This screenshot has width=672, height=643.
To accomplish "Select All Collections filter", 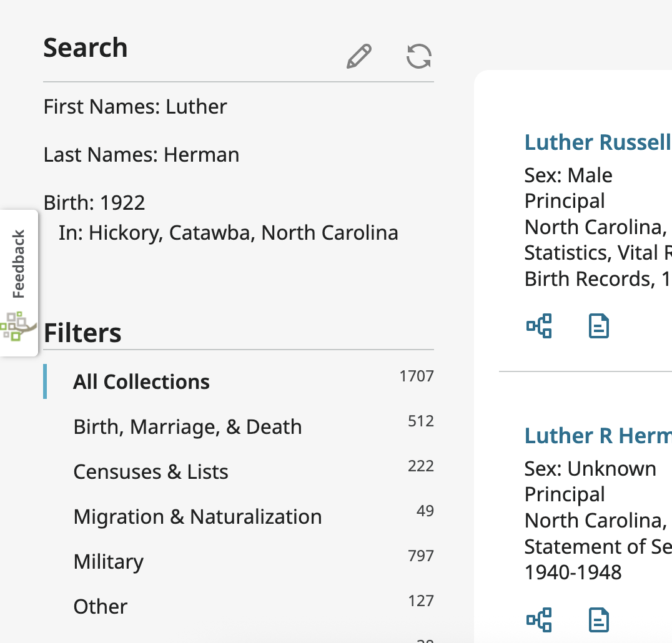I will [142, 382].
